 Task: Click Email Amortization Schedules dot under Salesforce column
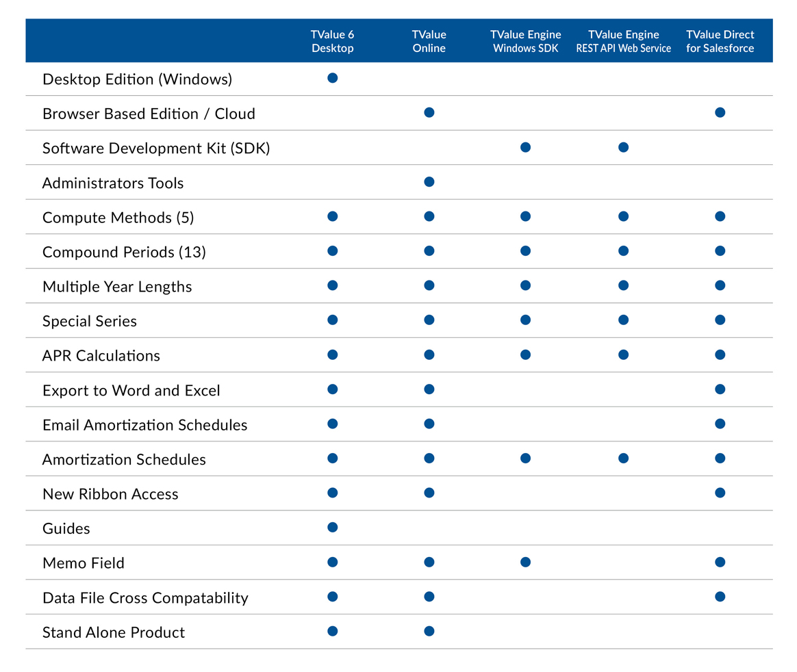click(720, 424)
